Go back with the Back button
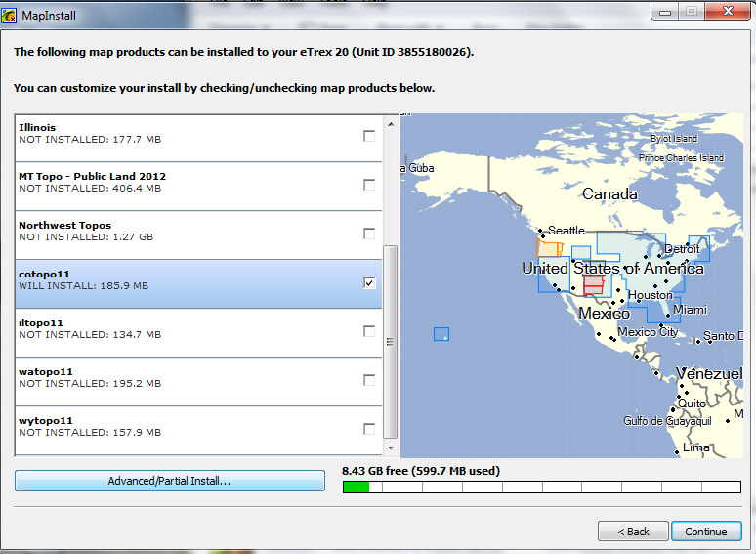Screen dimensions: 756x554 pyautogui.click(x=631, y=532)
